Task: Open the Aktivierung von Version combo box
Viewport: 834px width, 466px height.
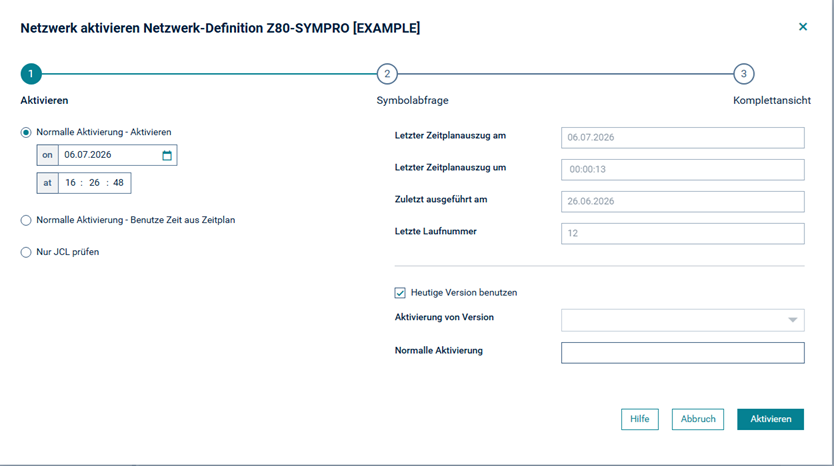Action: click(x=682, y=320)
